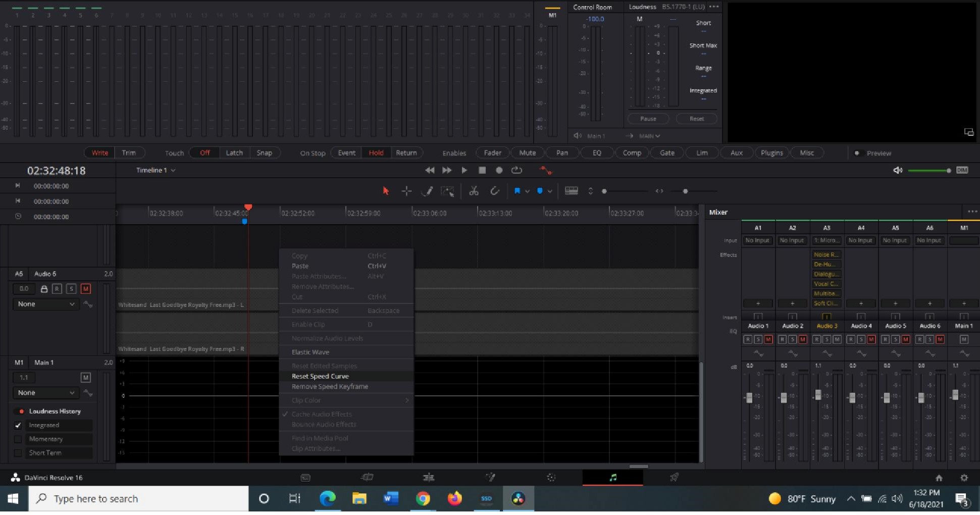Open the Fairlight page music icon
Image resolution: width=980 pixels, height=515 pixels.
613,477
